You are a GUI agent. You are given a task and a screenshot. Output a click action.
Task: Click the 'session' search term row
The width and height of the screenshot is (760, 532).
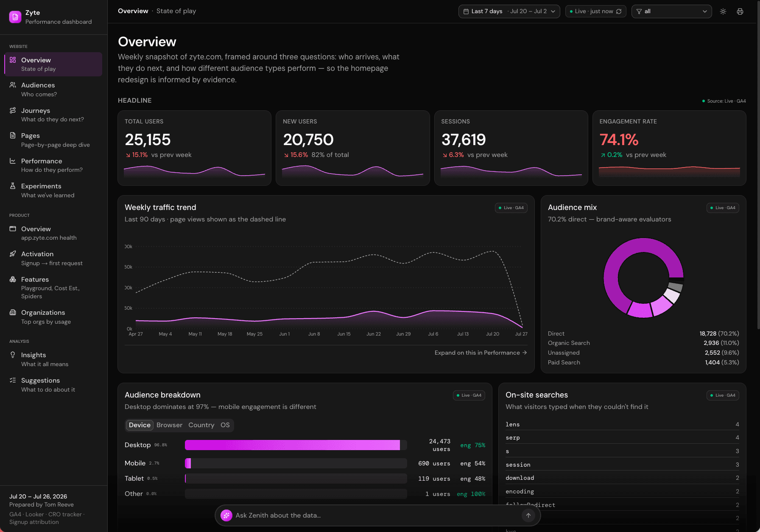[622, 465]
